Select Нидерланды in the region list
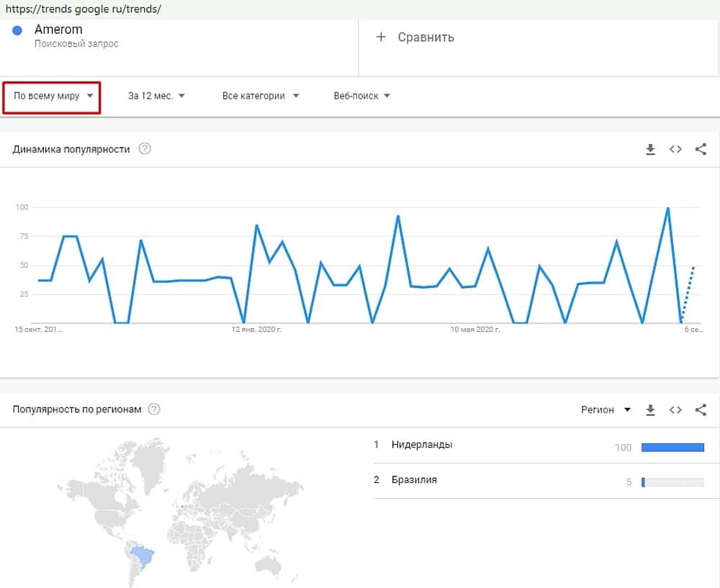720x588 pixels. point(422,445)
